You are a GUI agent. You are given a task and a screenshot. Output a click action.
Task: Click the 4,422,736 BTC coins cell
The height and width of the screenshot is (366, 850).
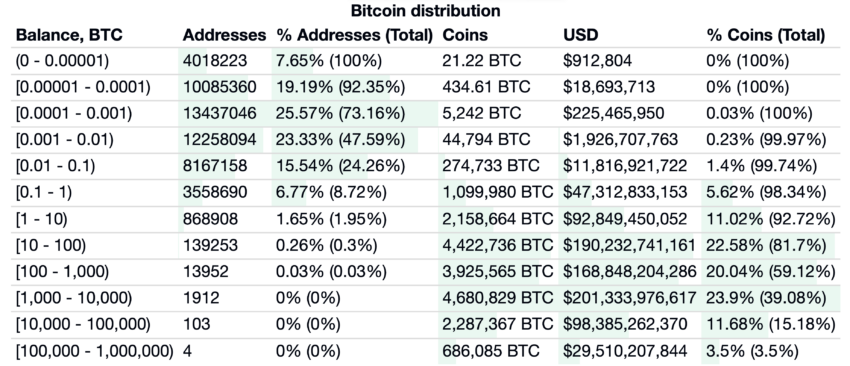(498, 246)
